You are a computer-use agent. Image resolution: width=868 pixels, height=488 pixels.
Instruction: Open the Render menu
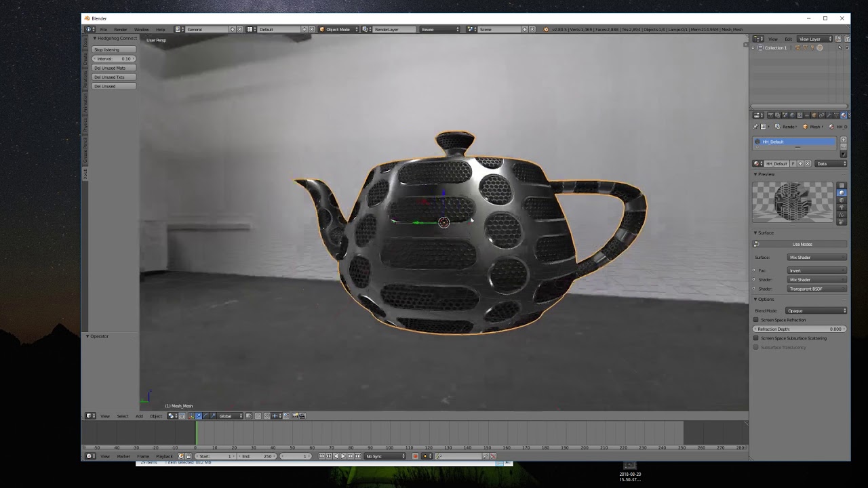[121, 29]
